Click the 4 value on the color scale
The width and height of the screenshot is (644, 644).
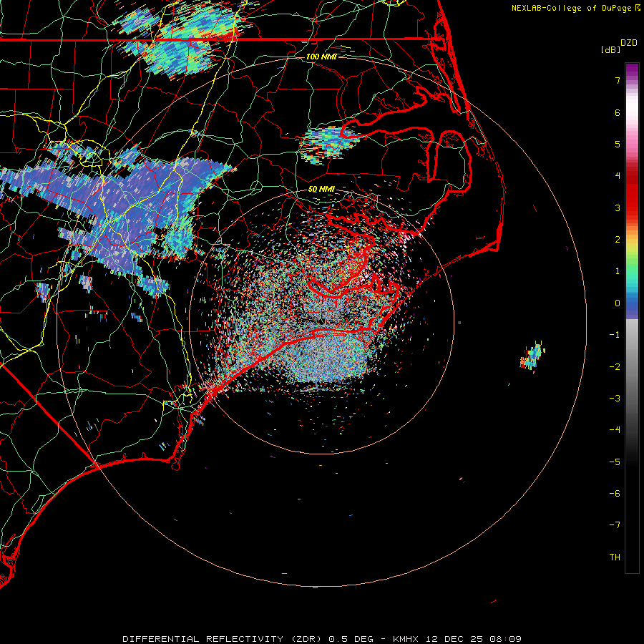(x=618, y=176)
